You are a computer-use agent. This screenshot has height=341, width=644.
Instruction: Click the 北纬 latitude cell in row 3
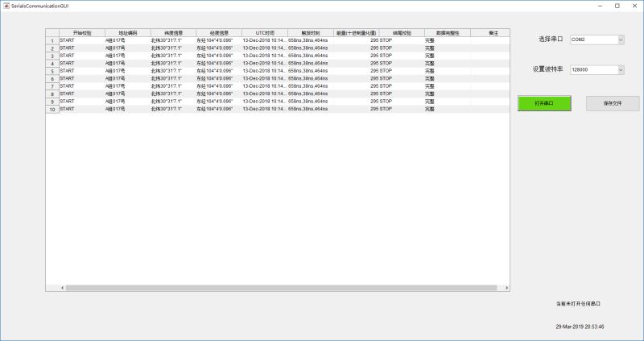click(x=173, y=56)
